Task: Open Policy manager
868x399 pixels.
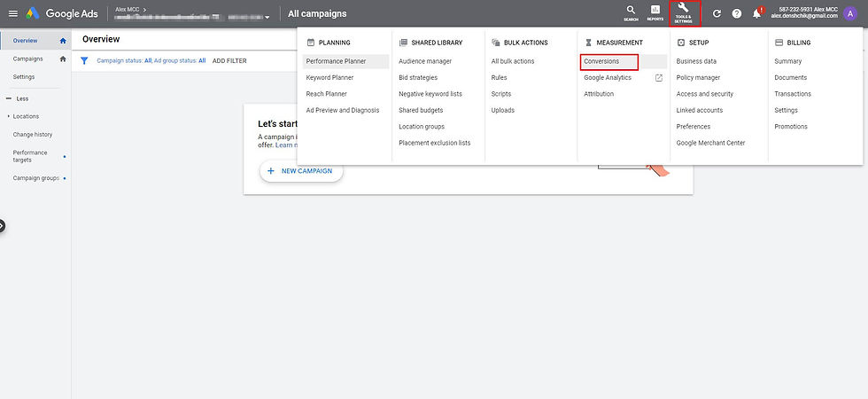Action: 698,78
